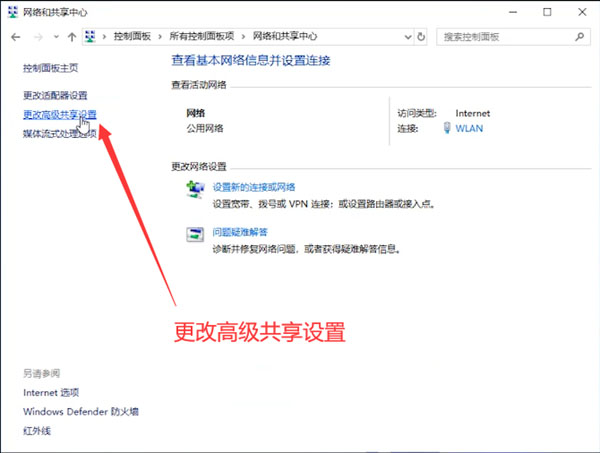Viewport: 600px width, 453px height.
Task: Click the icon beside 设置新的连接或网络
Action: pyautogui.click(x=196, y=190)
